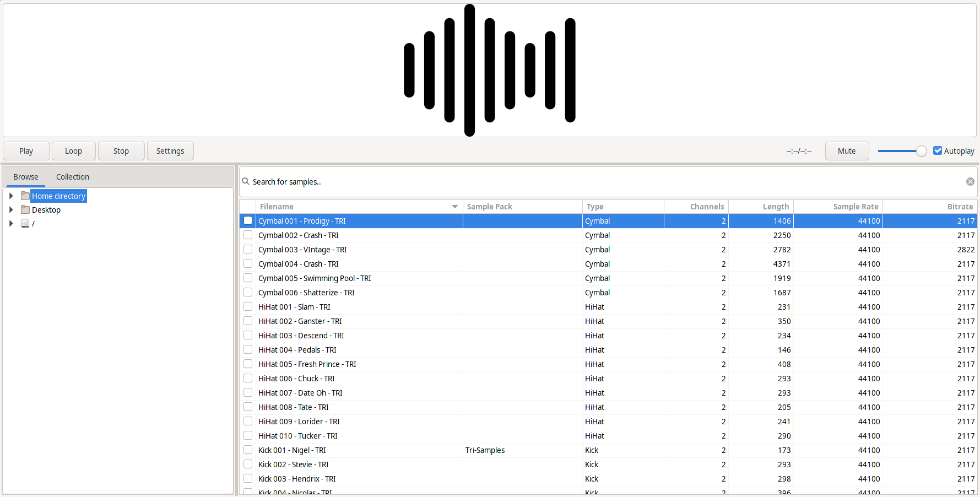Tick the checkbox for Kick 001 - Nigel

pyautogui.click(x=247, y=450)
